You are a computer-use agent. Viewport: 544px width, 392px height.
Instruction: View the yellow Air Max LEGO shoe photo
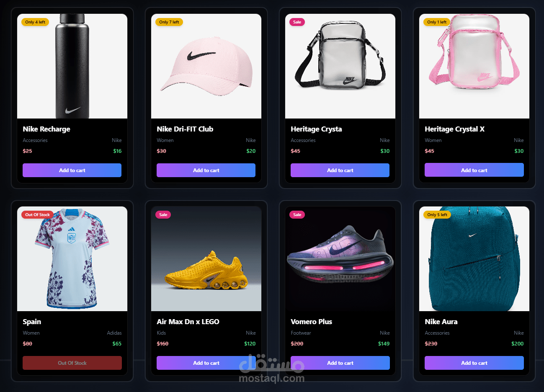[x=206, y=259]
